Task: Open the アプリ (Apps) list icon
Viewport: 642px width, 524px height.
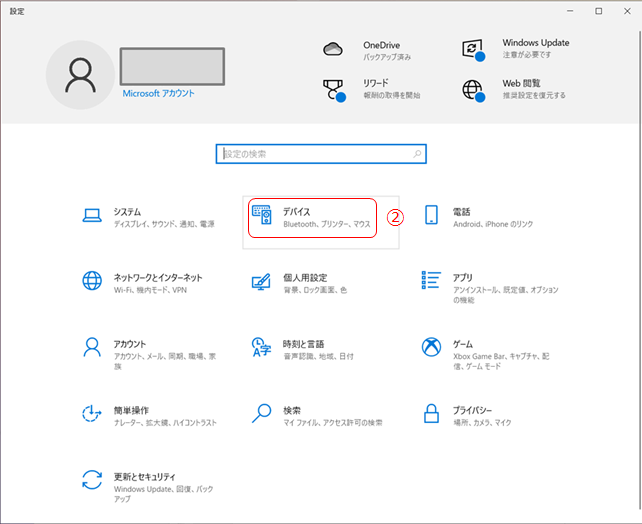Action: pos(432,281)
